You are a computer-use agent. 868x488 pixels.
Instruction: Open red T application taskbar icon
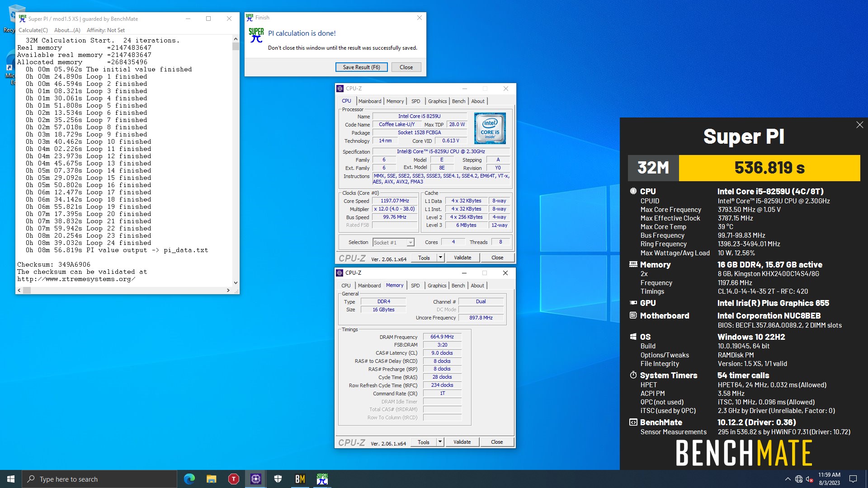(234, 479)
